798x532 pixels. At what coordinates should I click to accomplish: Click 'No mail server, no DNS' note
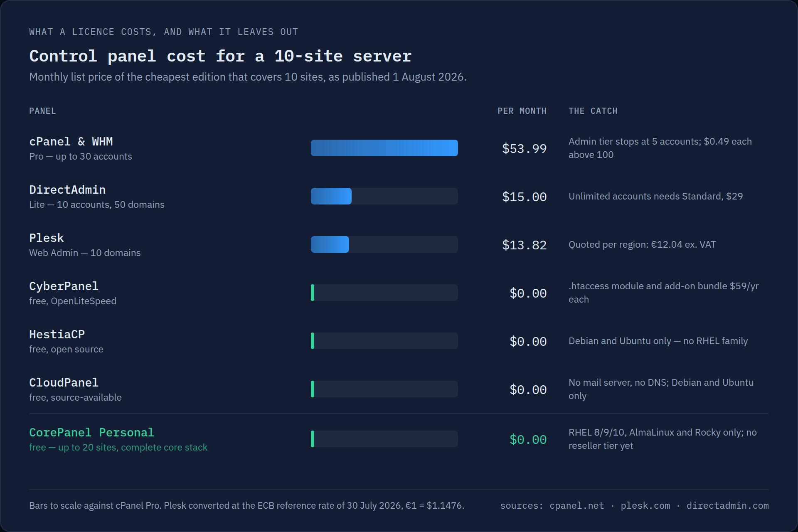[661, 389]
